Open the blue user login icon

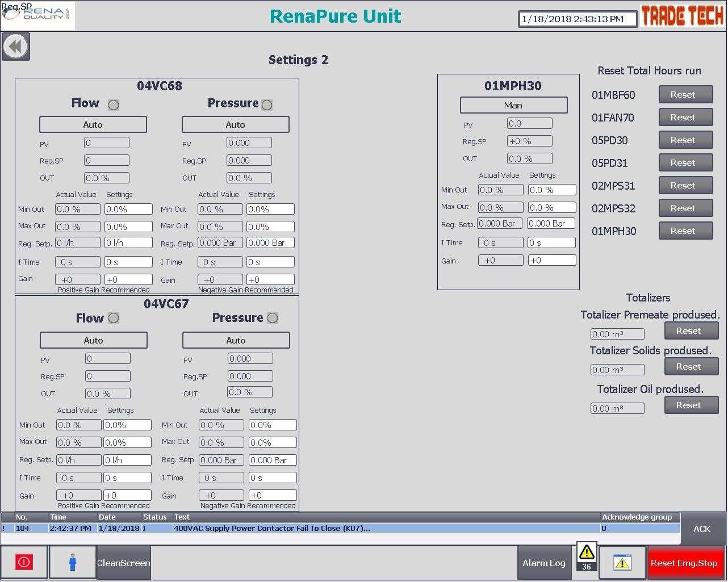pyautogui.click(x=73, y=562)
